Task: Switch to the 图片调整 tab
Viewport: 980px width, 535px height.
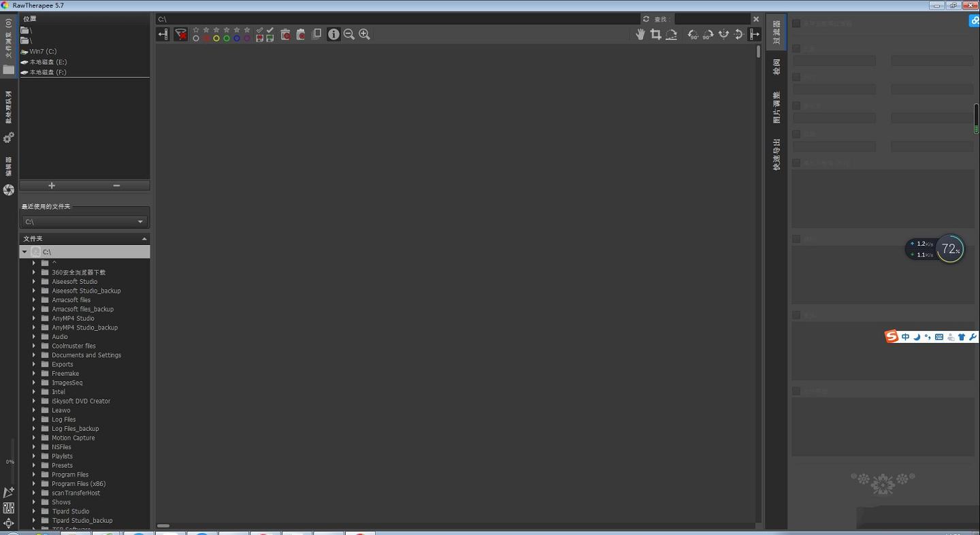Action: click(777, 107)
